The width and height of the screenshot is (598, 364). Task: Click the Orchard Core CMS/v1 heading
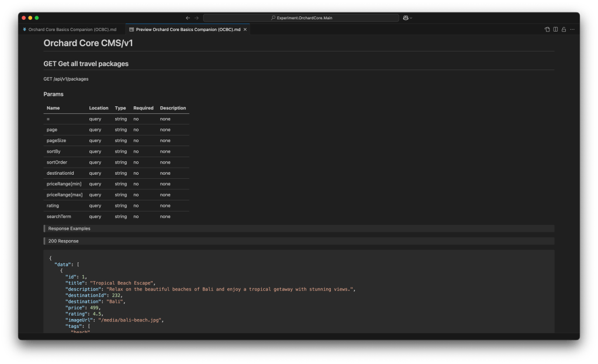88,43
